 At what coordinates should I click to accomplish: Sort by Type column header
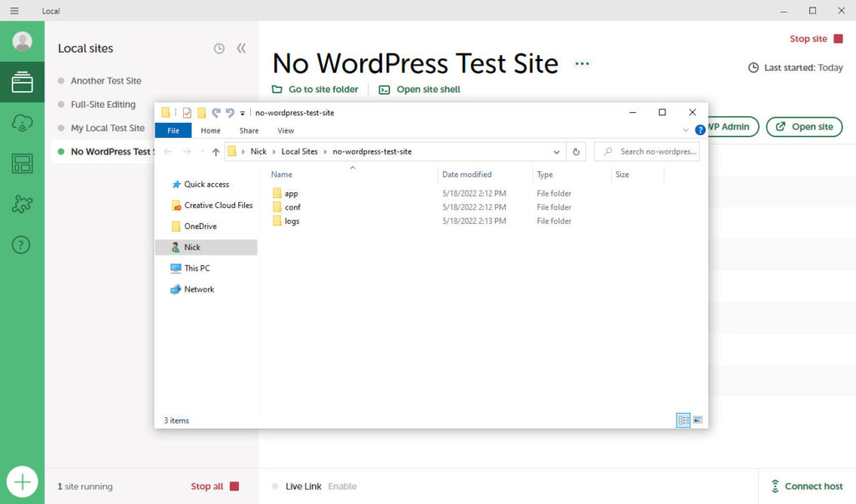545,174
